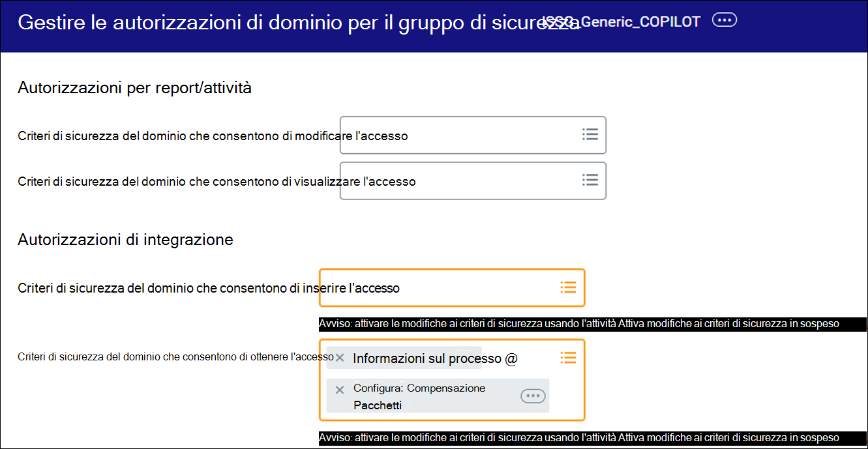Image resolution: width=868 pixels, height=449 pixels.
Task: Open related actions menu beside ISSG_Generic_COPILOT
Action: point(725,20)
